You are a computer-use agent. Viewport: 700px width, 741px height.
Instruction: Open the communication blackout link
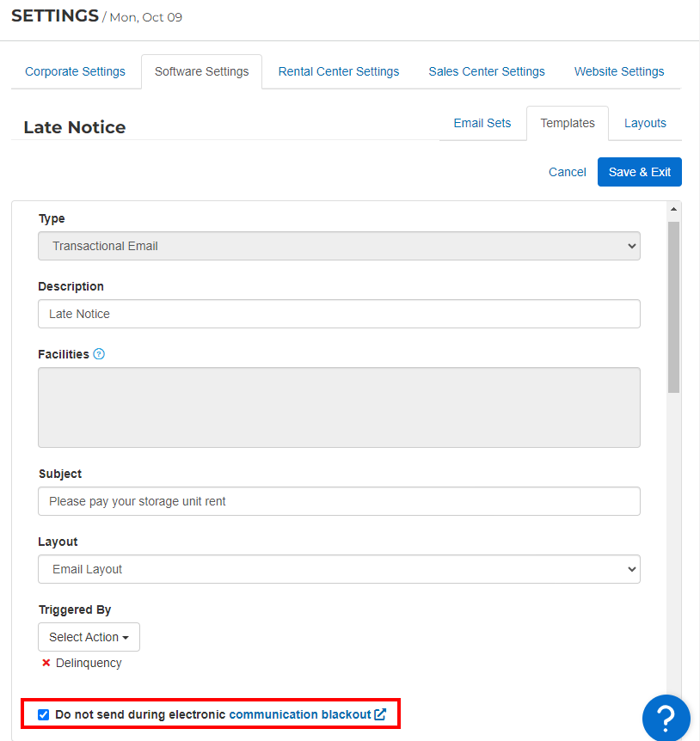[x=299, y=714]
